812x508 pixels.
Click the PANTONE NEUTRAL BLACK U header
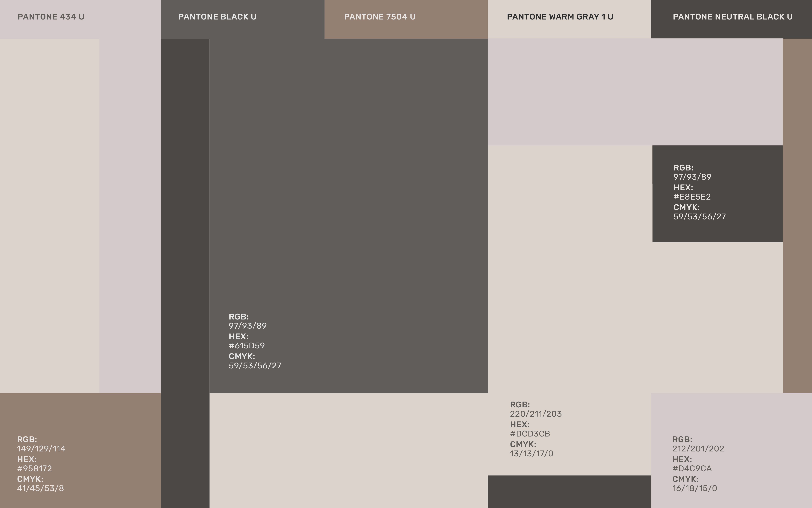(731, 19)
